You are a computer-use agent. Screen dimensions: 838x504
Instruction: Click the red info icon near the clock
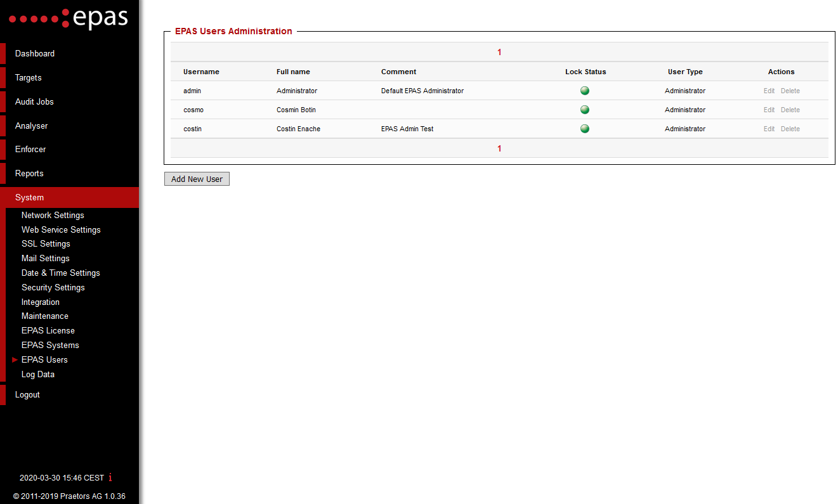[x=110, y=477]
